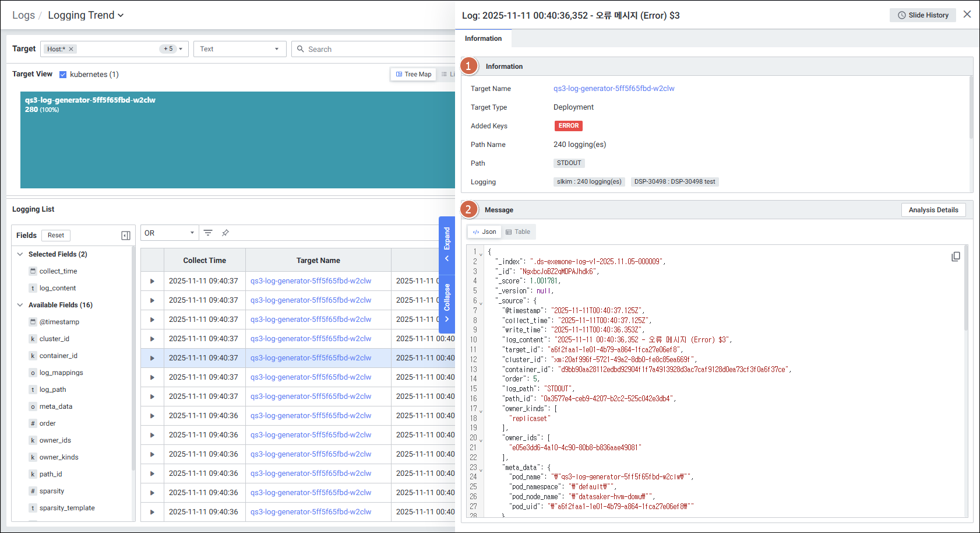Collapse the Fields panel with sidebar icon

click(x=126, y=236)
